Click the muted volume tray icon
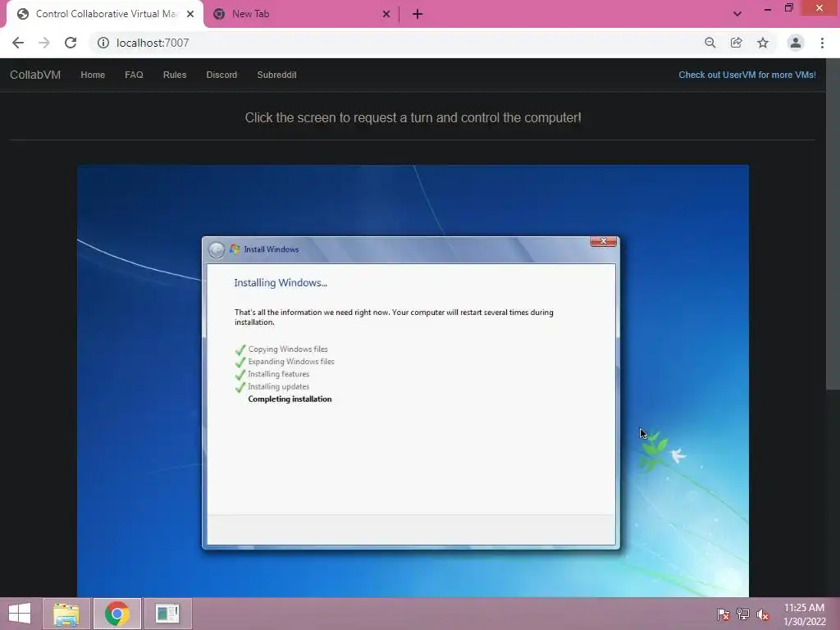Screen dimensions: 840x630 coord(763,614)
